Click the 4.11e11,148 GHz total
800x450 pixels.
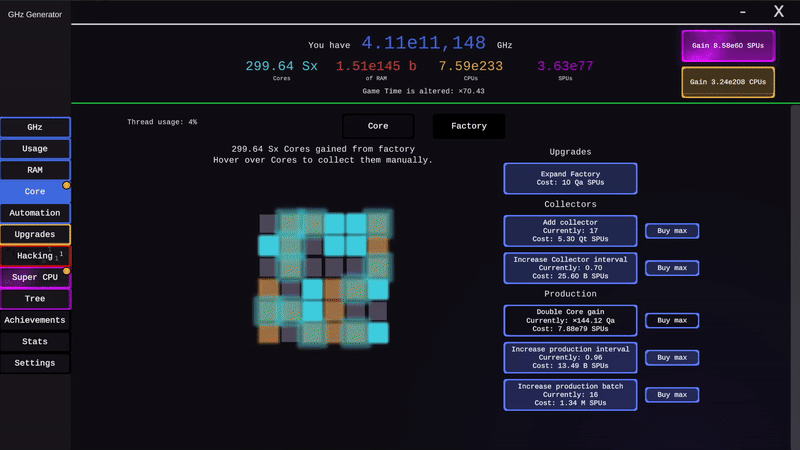coord(423,43)
